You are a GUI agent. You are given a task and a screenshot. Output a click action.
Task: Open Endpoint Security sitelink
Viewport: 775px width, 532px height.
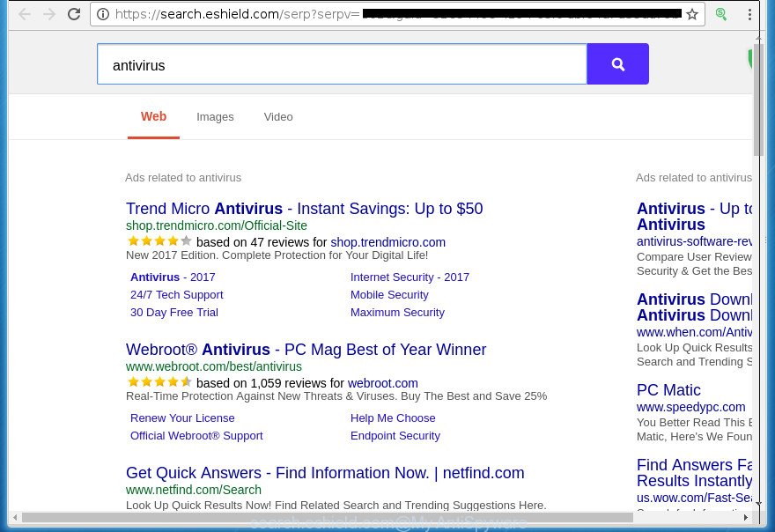click(x=395, y=436)
